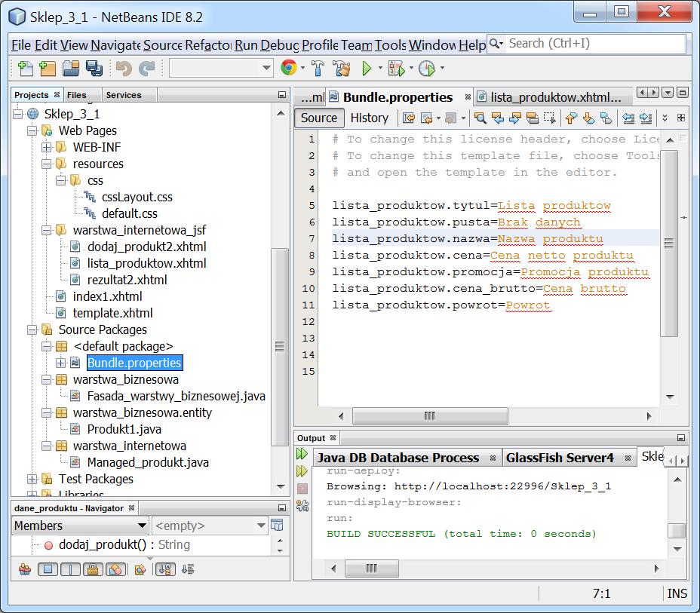Click the Undo arrow icon
The height and width of the screenshot is (613, 700).
coord(124,69)
